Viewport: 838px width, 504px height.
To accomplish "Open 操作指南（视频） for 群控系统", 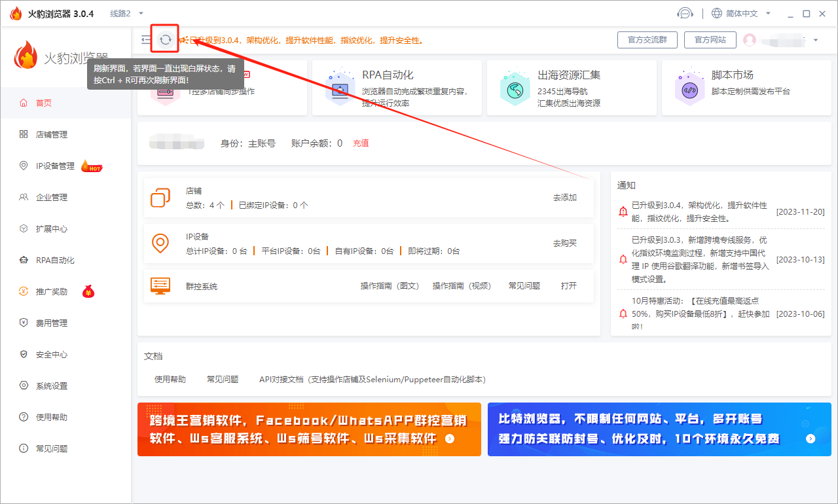I will pyautogui.click(x=462, y=286).
